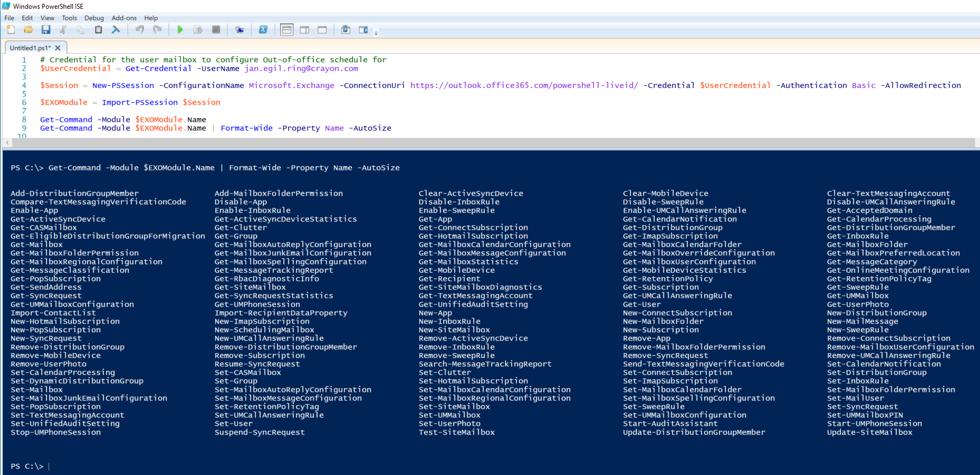
Task: Cut the selected text
Action: coord(63,30)
